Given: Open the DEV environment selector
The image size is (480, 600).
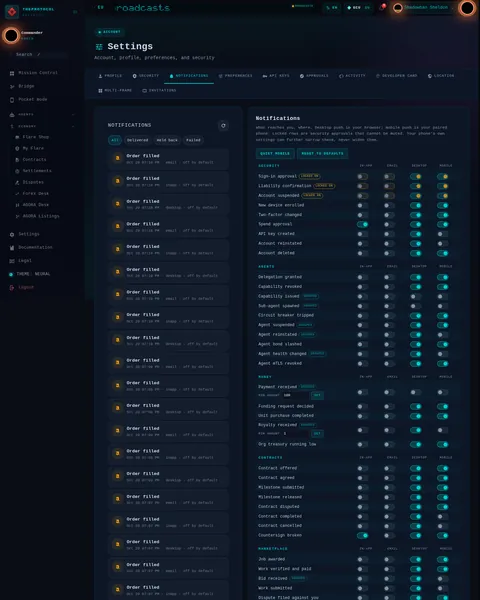Looking at the screenshot, I should (x=358, y=8).
